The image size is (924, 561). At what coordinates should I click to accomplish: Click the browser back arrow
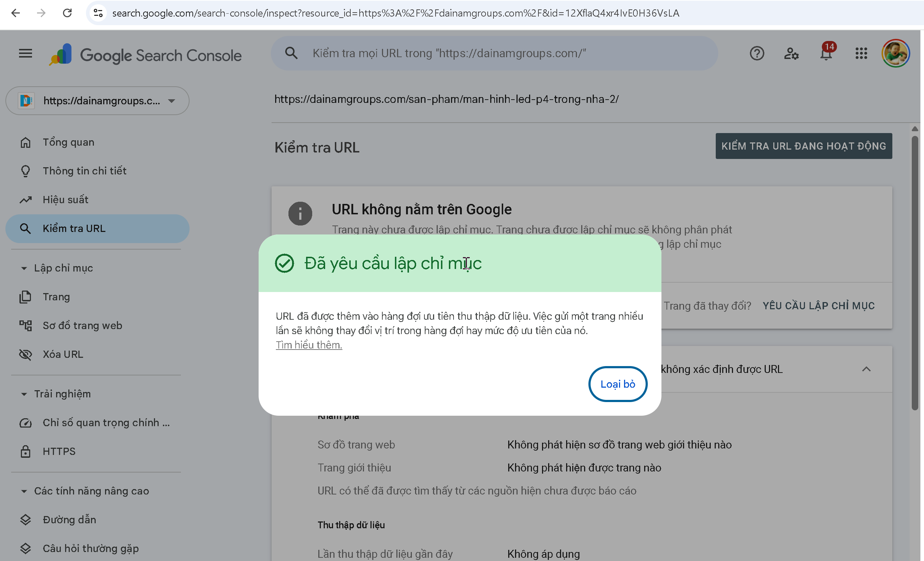[x=15, y=13]
